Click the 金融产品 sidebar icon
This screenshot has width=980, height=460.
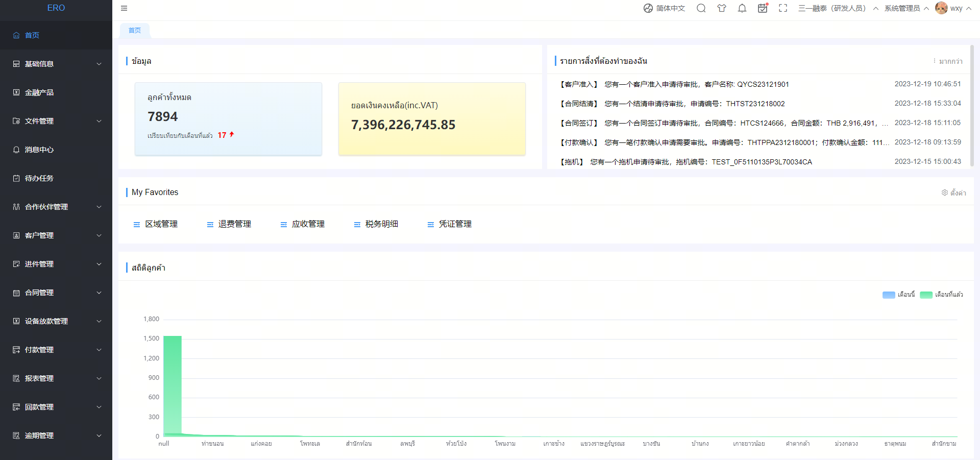click(x=16, y=92)
